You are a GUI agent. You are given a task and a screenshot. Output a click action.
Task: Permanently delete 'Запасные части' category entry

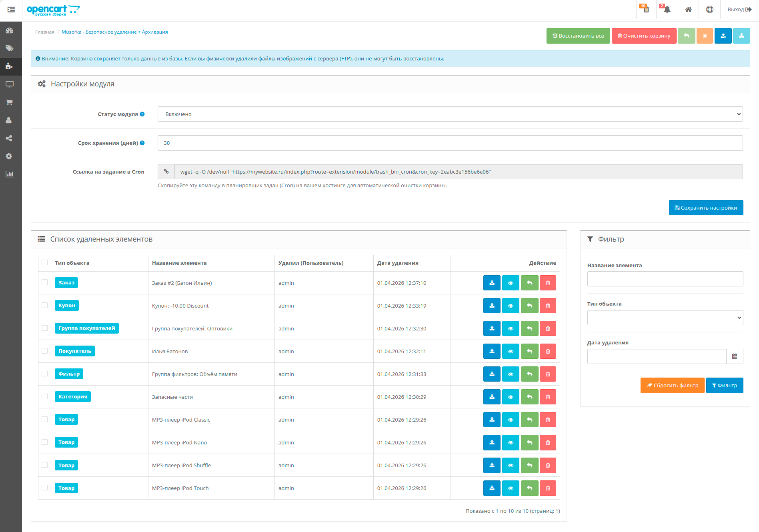click(548, 397)
